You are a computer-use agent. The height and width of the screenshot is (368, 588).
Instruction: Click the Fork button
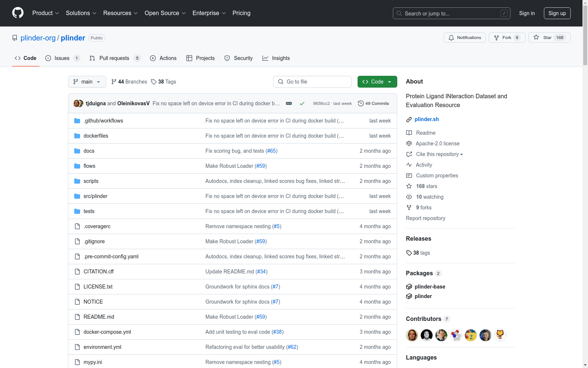pyautogui.click(x=507, y=38)
